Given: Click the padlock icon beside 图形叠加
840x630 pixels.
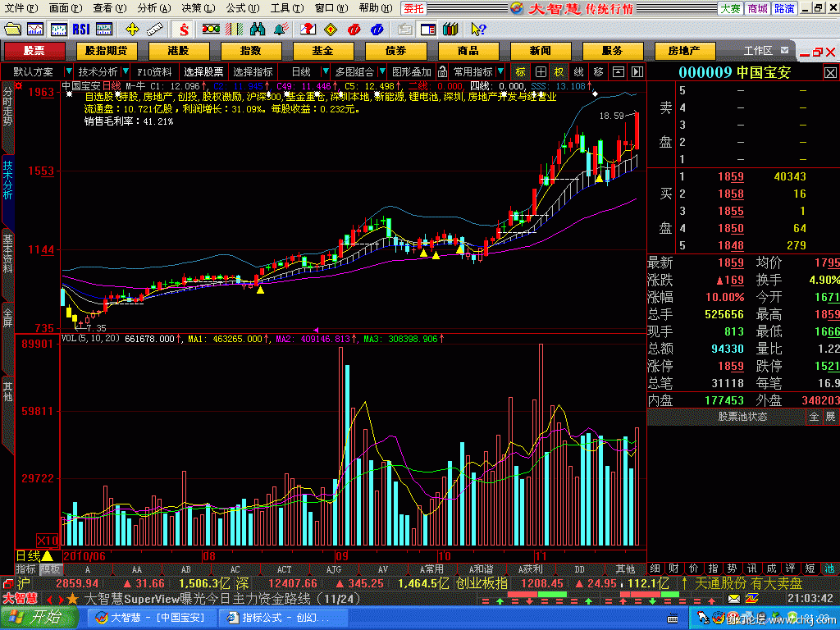Looking at the screenshot, I should pos(442,71).
